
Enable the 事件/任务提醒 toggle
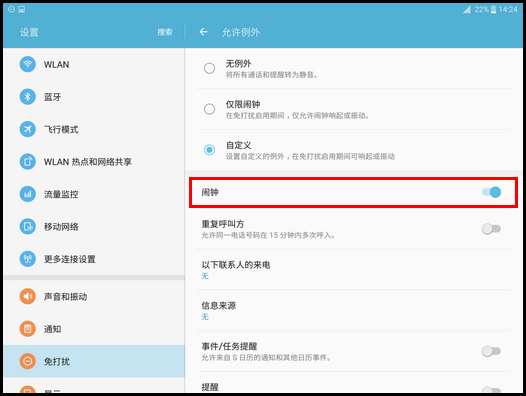(491, 351)
